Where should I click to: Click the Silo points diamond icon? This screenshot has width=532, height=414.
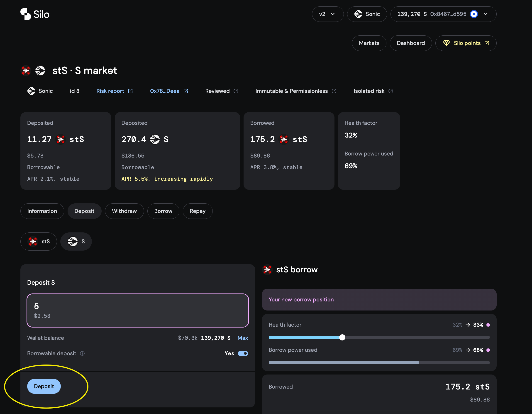446,43
